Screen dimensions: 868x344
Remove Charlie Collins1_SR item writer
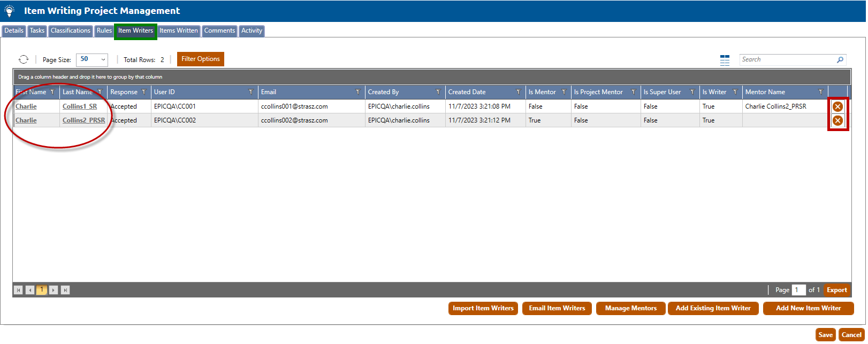837,106
